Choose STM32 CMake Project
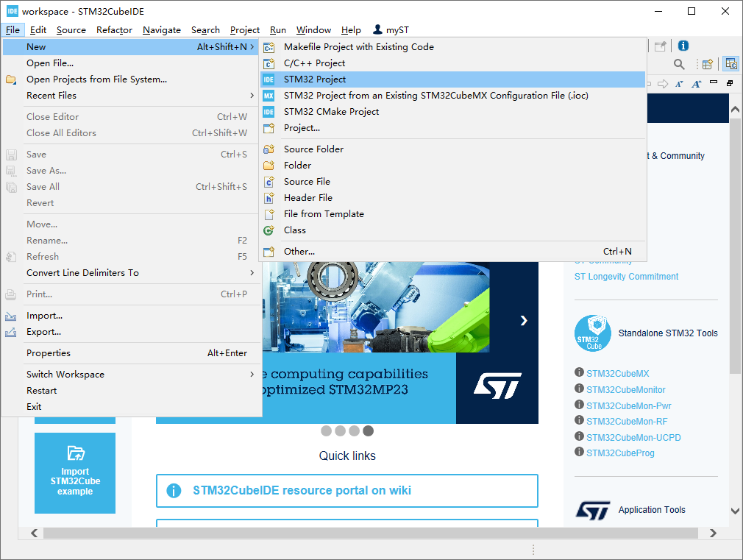The image size is (743, 560). (x=452, y=111)
